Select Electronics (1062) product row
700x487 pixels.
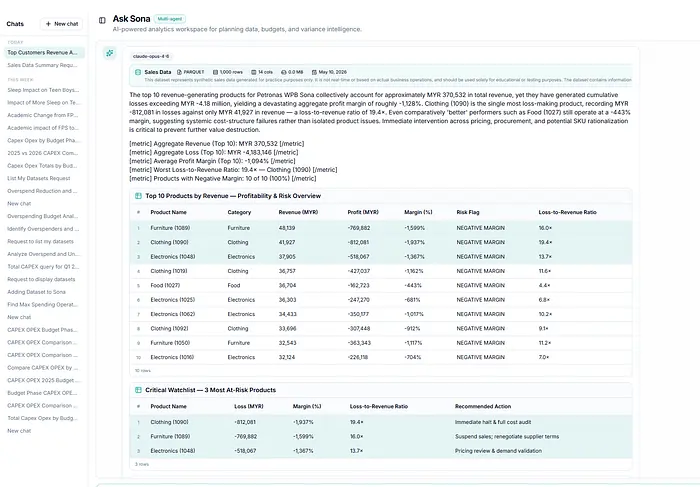pos(381,314)
